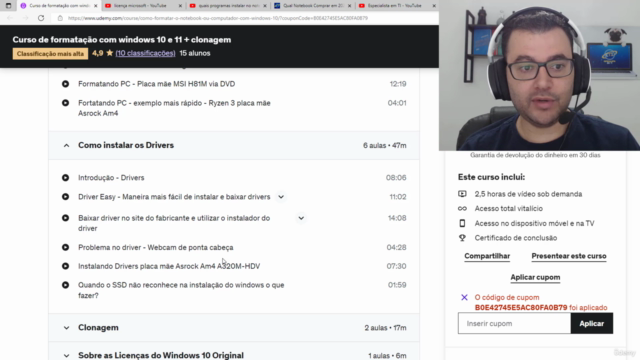Viewport: 640px width, 360px height.
Task: Click the video icon beside '2,5 horas de vídeo'
Action: pyautogui.click(x=462, y=194)
